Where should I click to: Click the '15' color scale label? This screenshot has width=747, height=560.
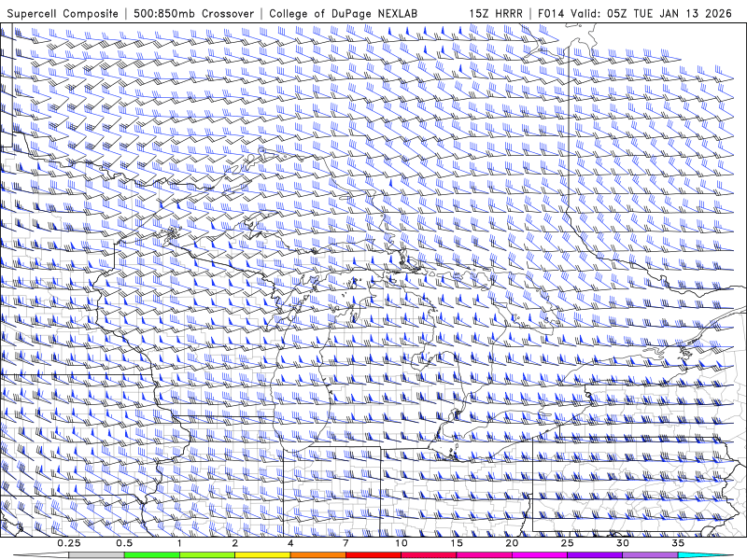(x=457, y=543)
